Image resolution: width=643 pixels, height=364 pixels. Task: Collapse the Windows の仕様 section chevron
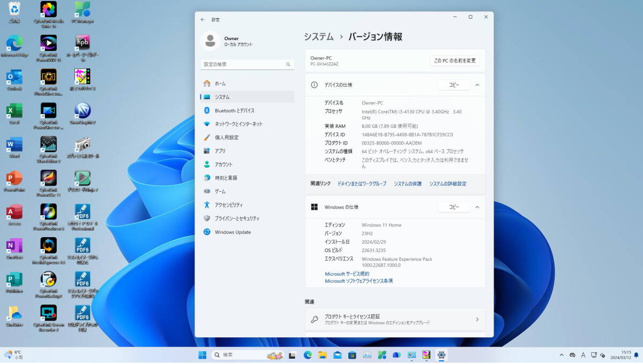[x=477, y=207]
